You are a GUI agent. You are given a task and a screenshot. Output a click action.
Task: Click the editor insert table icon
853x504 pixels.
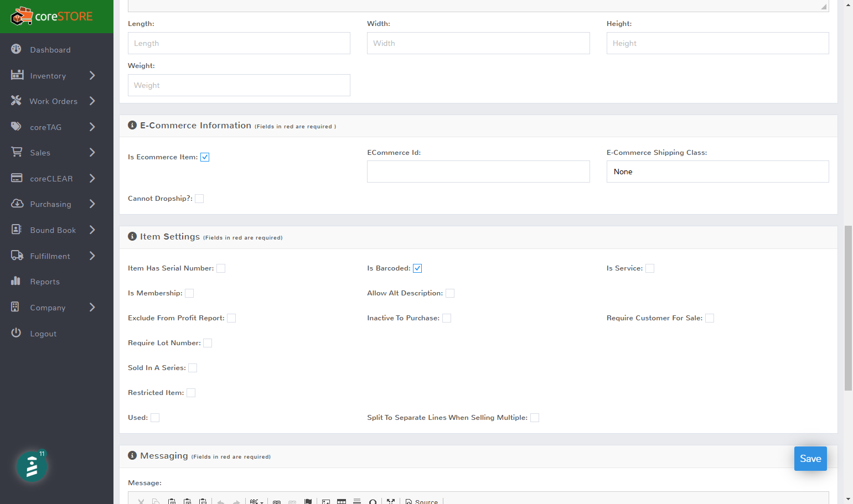coord(342,501)
